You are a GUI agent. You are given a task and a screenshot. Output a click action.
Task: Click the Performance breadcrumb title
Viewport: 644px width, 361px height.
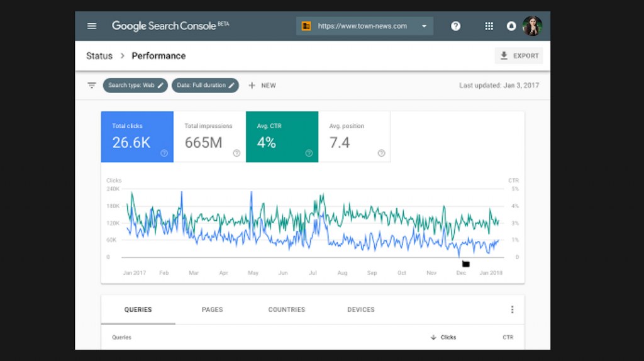tap(158, 56)
